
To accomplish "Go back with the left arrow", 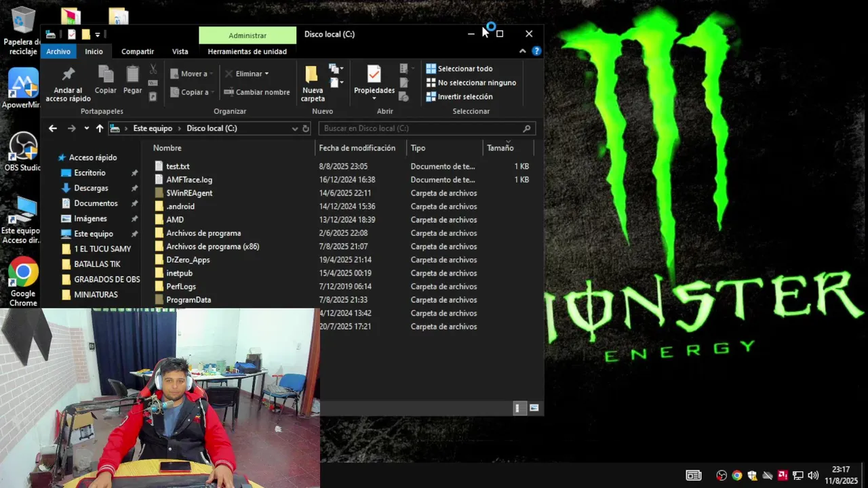I will click(53, 128).
